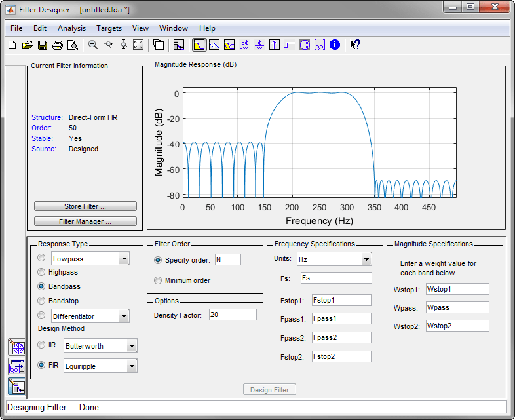Open the Targets menu
The image size is (515, 420).
pos(109,28)
